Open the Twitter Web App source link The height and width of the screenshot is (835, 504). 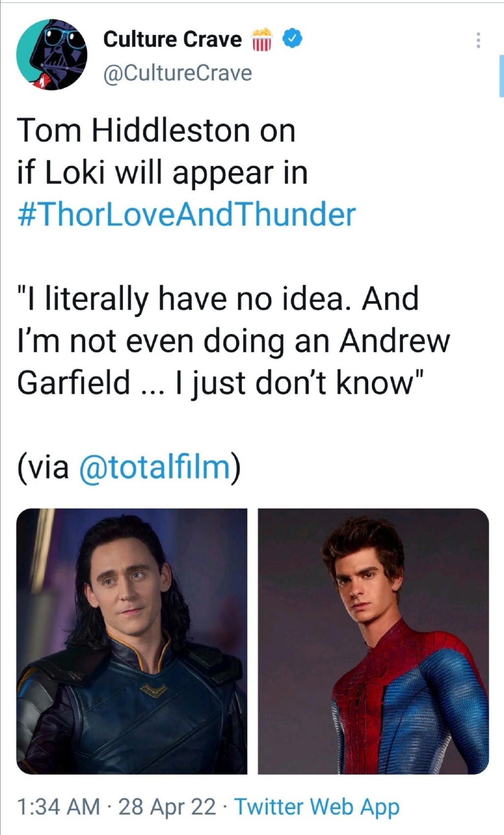pyautogui.click(x=316, y=807)
